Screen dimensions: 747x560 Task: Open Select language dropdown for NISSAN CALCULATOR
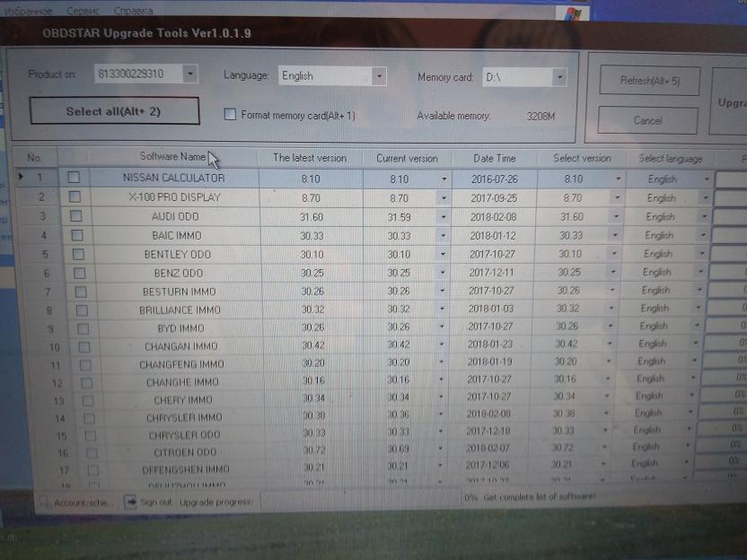pyautogui.click(x=707, y=179)
